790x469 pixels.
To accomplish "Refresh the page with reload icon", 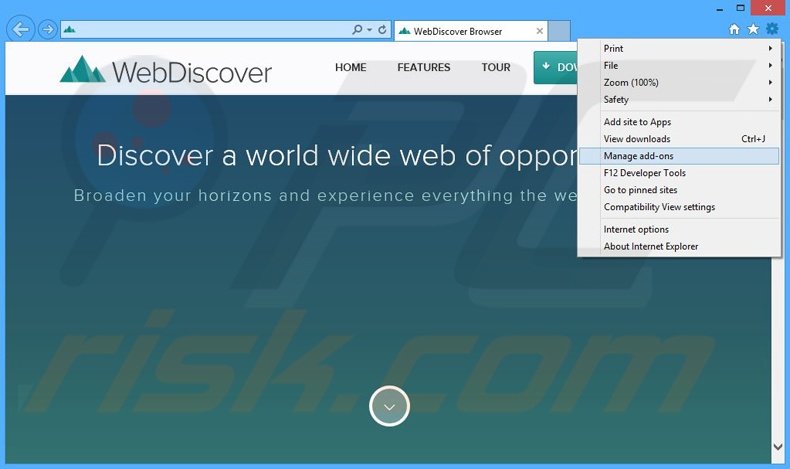I will [x=382, y=30].
